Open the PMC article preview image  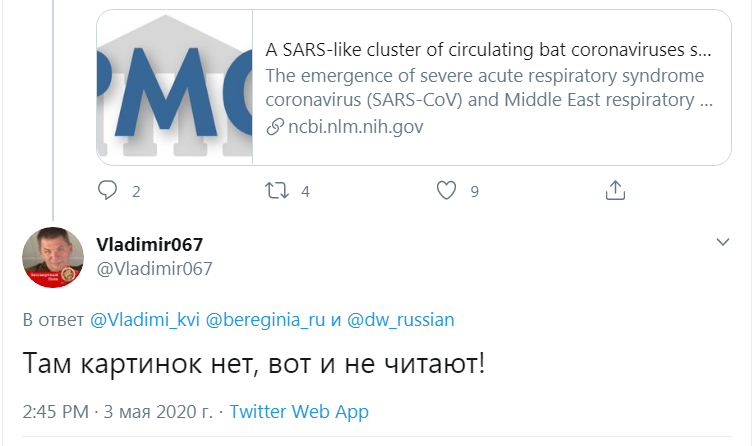(x=175, y=87)
